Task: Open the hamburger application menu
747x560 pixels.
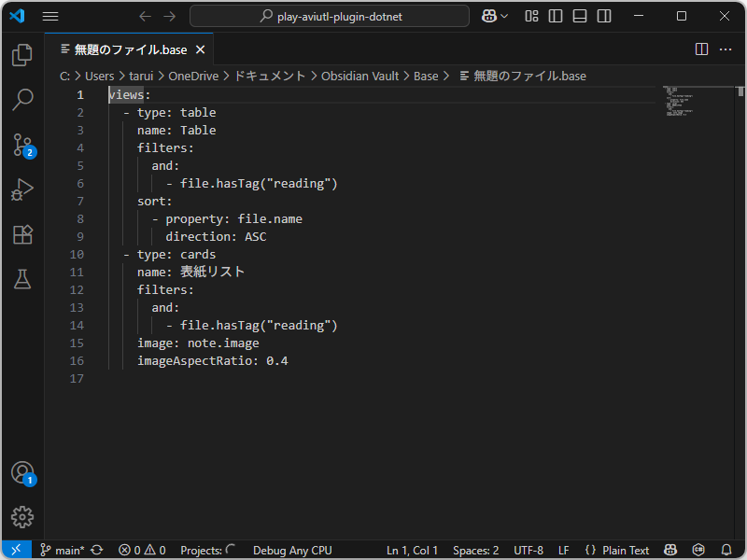Action: [50, 16]
